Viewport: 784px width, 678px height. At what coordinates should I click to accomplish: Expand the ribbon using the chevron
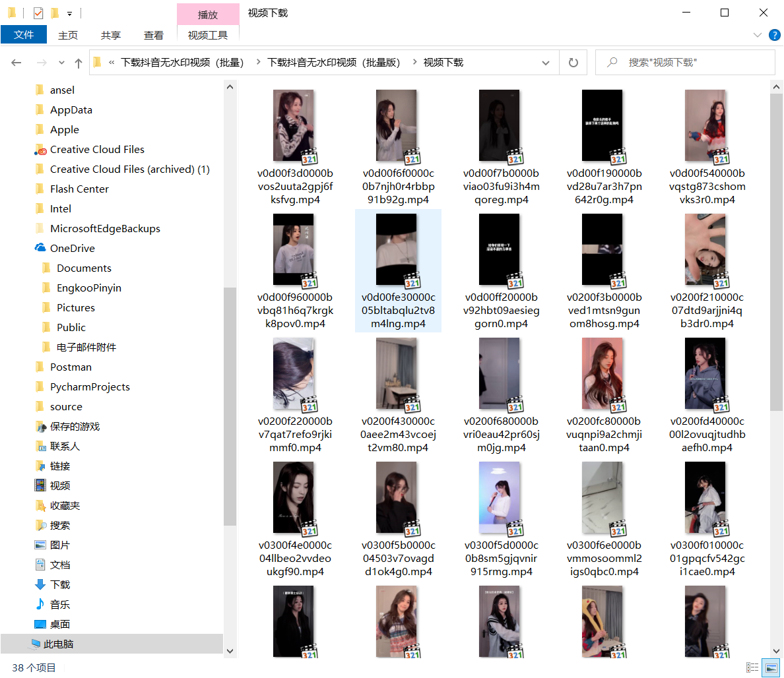pyautogui.click(x=757, y=35)
